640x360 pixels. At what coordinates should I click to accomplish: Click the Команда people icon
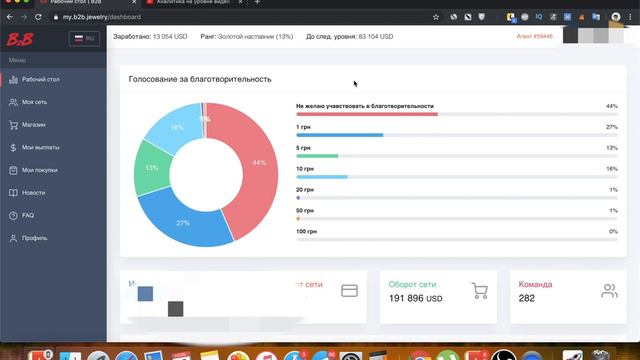coord(609,291)
